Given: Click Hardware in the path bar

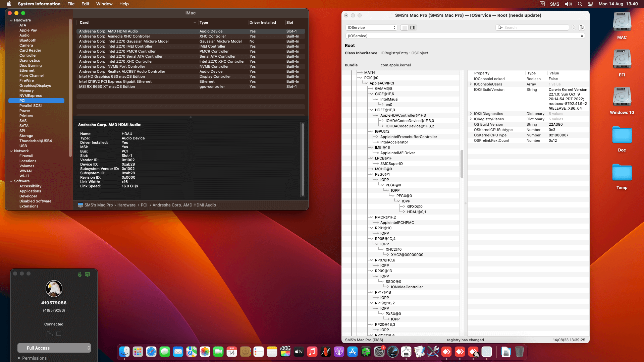Looking at the screenshot, I should tap(126, 205).
